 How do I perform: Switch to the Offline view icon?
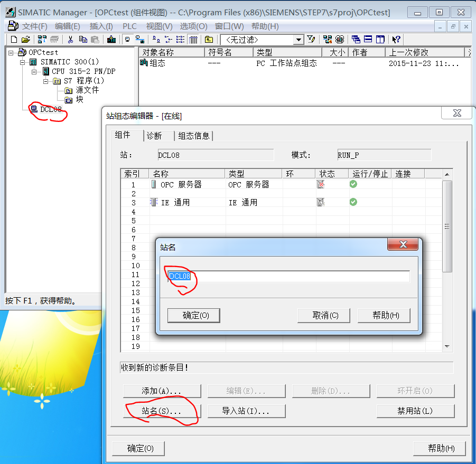click(x=139, y=40)
